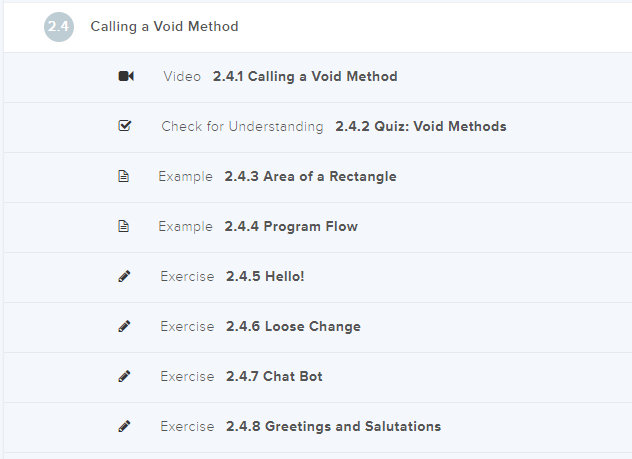Click the document icon beside Program Flow
632x459 pixels.
124,227
